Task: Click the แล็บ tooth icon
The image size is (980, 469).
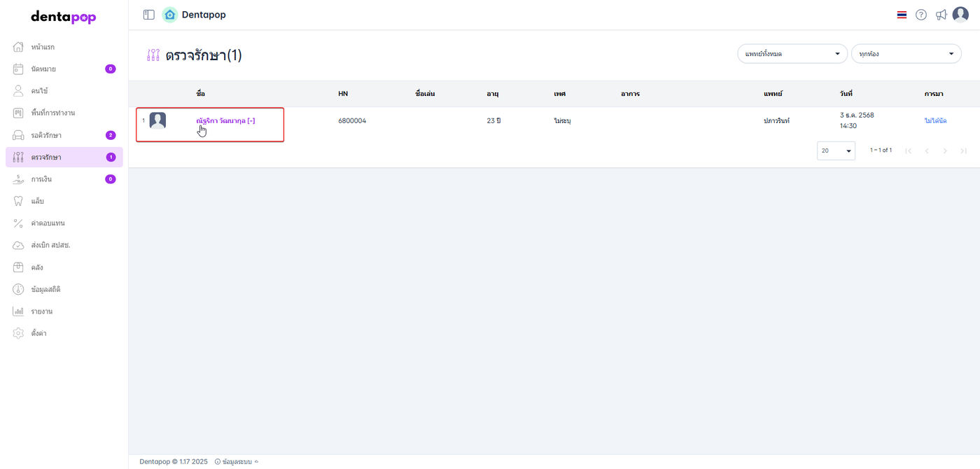Action: tap(19, 201)
